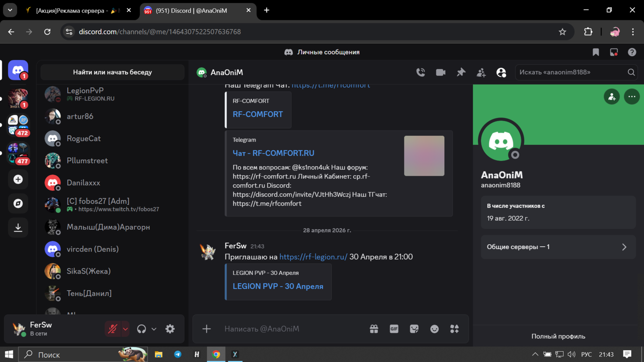
Task: Click the add friend icon on profile banner
Action: pyautogui.click(x=612, y=97)
